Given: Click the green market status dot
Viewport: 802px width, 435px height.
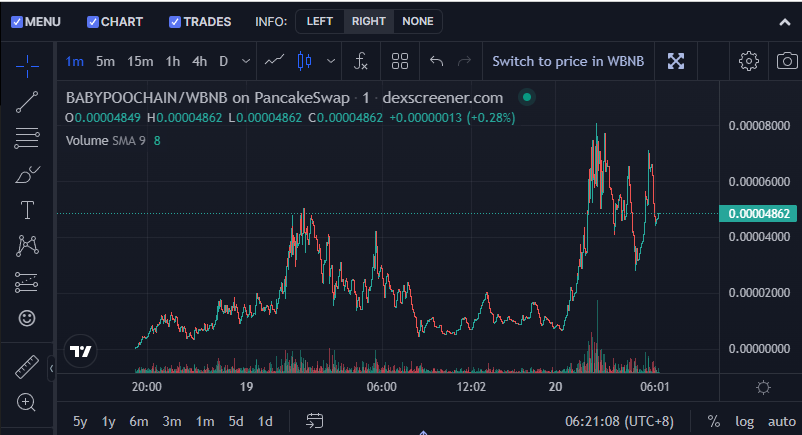Looking at the screenshot, I should tap(527, 97).
